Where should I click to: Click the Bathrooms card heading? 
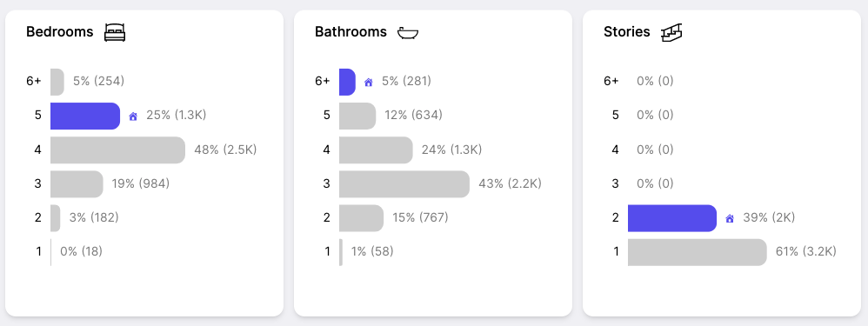coord(351,32)
